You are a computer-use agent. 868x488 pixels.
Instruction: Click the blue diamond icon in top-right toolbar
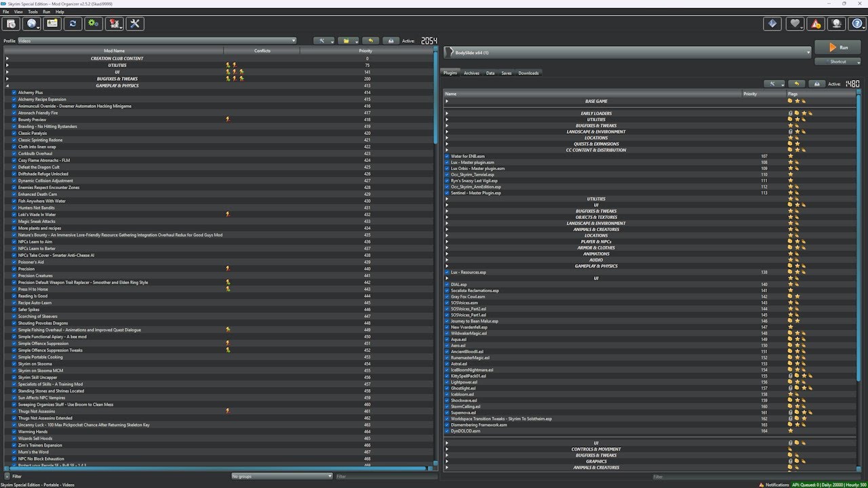[x=772, y=24]
